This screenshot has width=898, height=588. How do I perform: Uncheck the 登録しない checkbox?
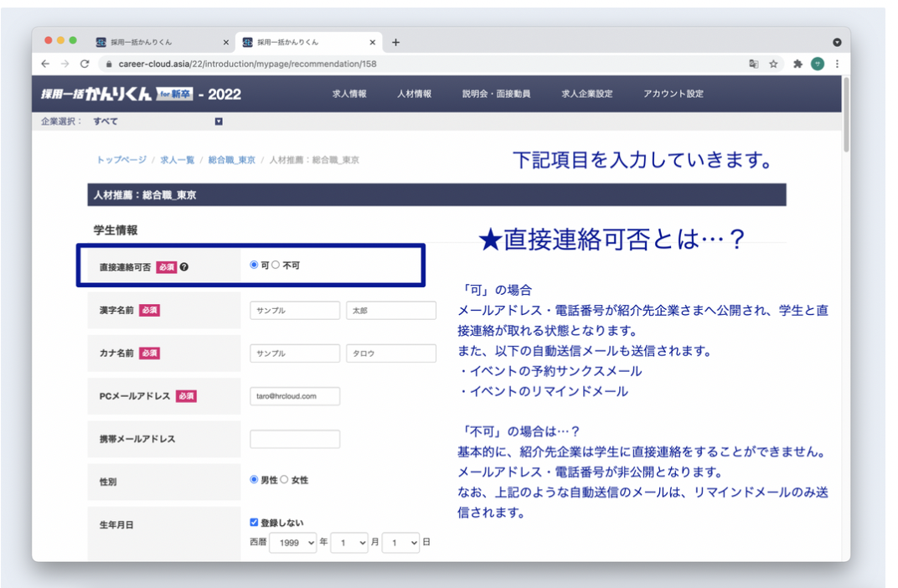point(253,523)
